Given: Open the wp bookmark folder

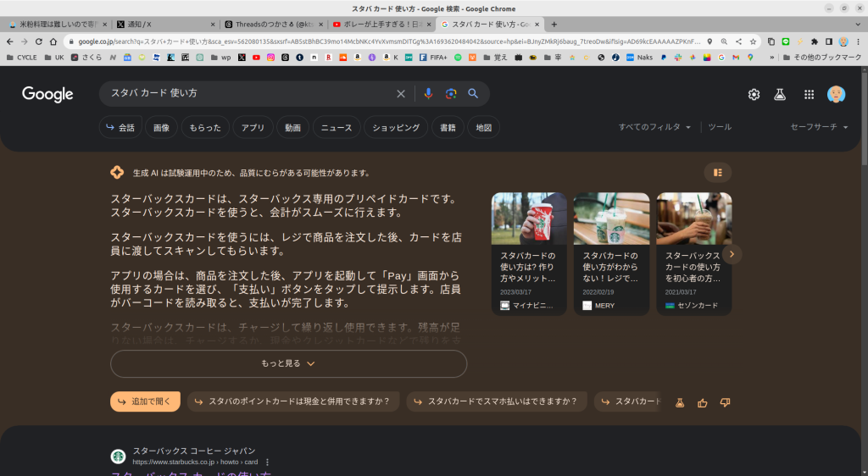Looking at the screenshot, I should pos(221,57).
